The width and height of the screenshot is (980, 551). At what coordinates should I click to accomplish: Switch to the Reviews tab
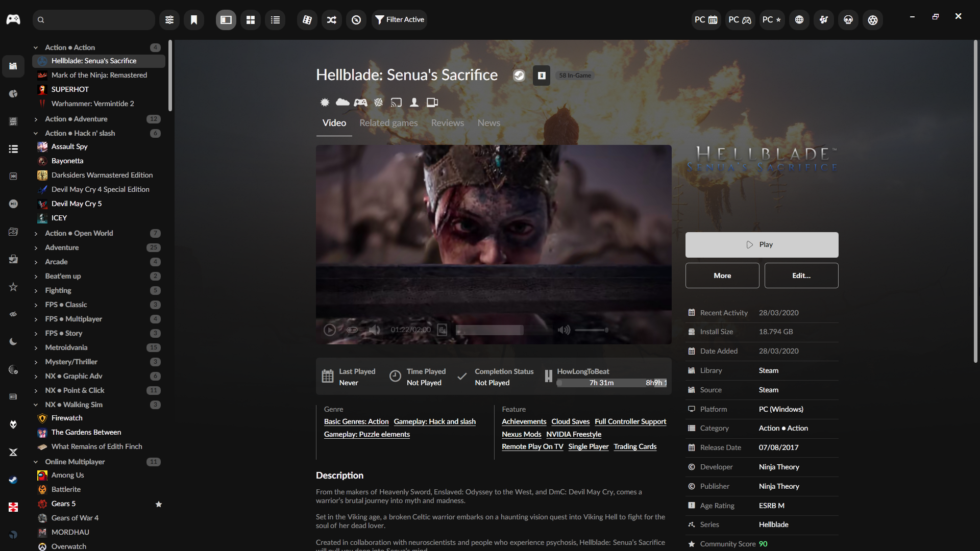447,123
